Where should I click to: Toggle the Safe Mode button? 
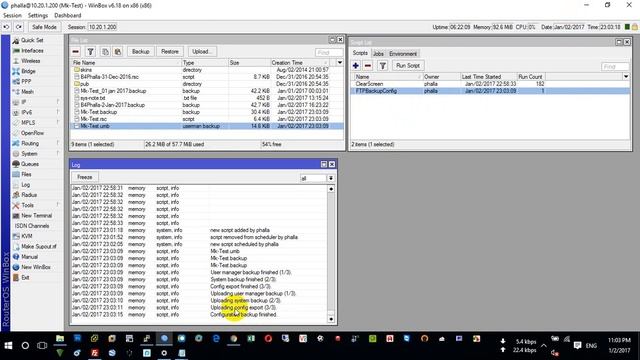[x=44, y=27]
